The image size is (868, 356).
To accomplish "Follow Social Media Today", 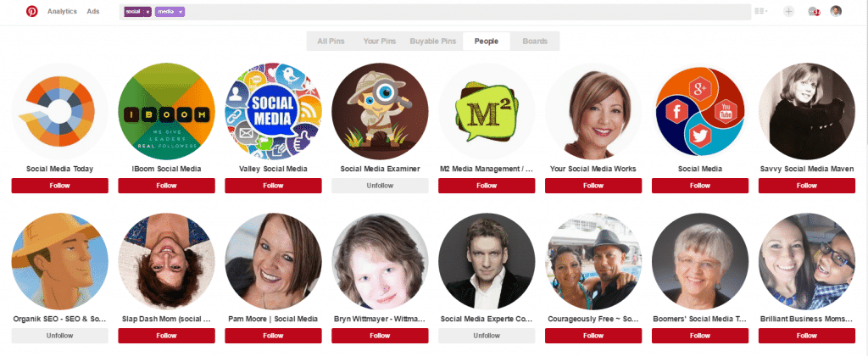I will [x=60, y=186].
